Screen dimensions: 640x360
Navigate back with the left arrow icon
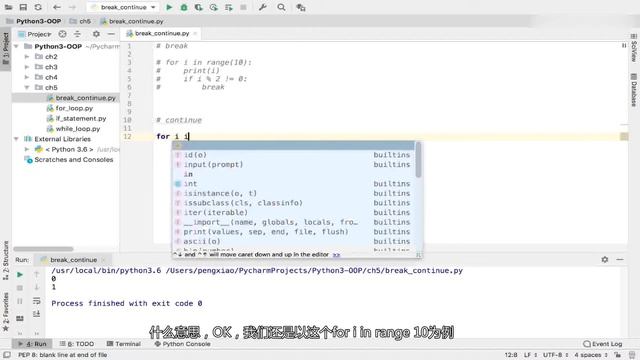click(57, 7)
